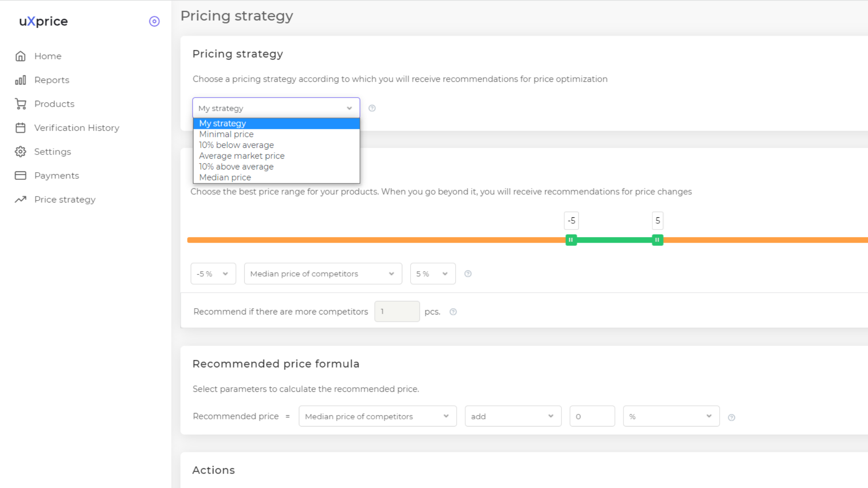
Task: Click help icon beside strategy dropdown
Action: coord(372,108)
